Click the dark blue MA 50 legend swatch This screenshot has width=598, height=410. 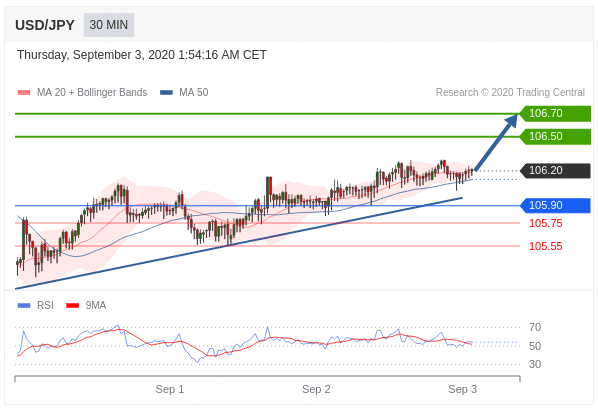tap(166, 92)
